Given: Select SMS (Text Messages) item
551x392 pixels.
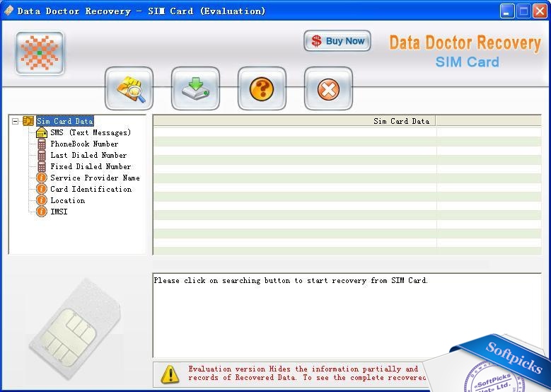Looking at the screenshot, I should (91, 132).
